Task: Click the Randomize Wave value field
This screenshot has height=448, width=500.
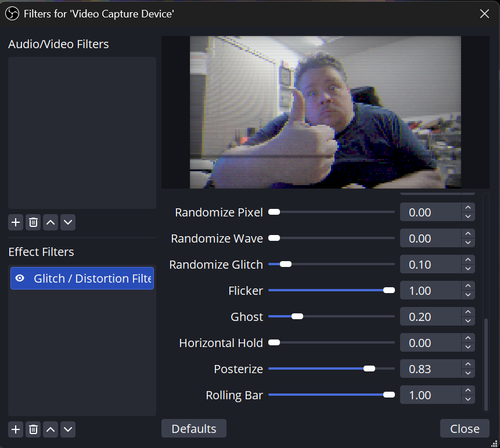Action: point(430,239)
